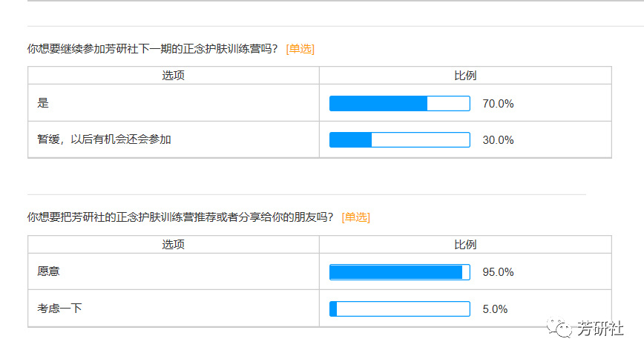
Task: Click the progress bar showing 30.0%
Action: [x=399, y=139]
